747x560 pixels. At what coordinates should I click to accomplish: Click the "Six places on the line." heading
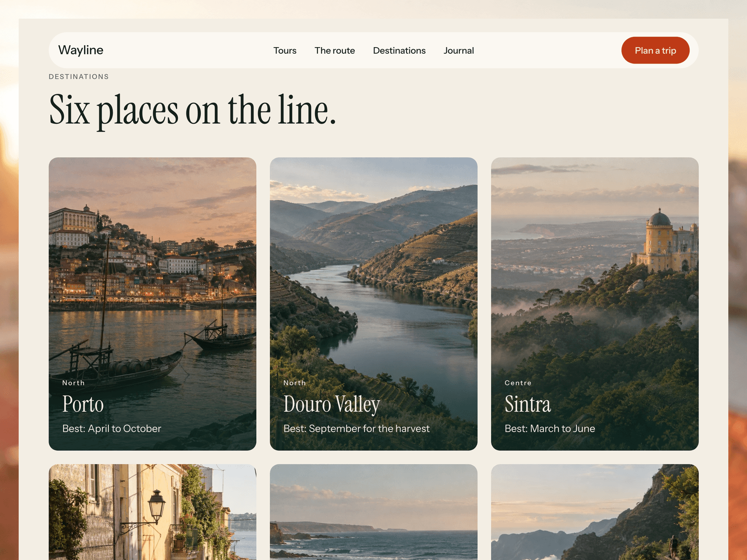tap(193, 110)
